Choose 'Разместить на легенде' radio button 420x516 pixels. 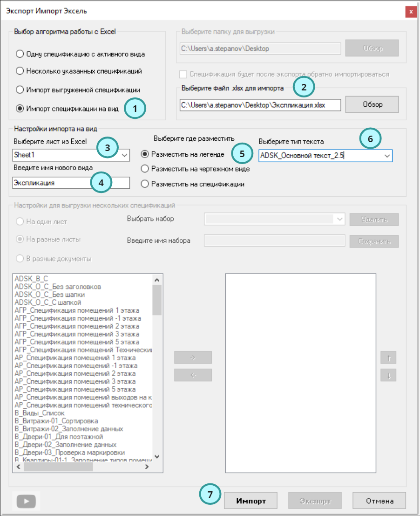[x=183, y=154]
